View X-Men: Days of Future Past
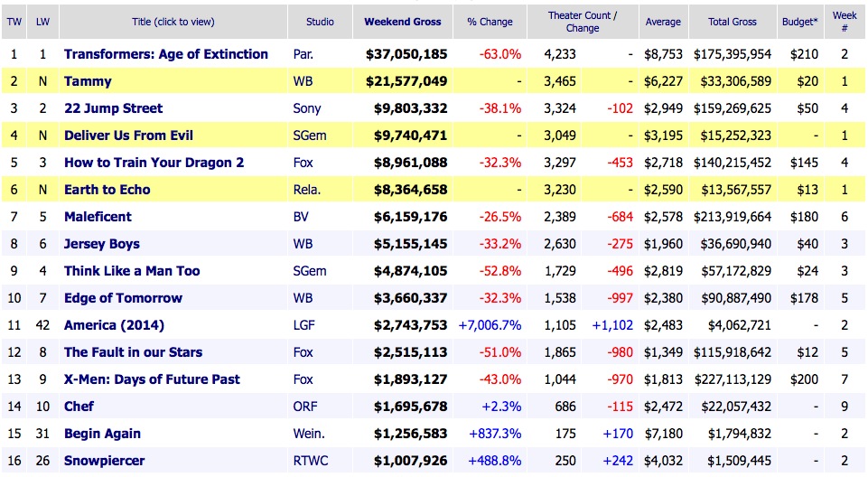The image size is (868, 477). pyautogui.click(x=153, y=379)
